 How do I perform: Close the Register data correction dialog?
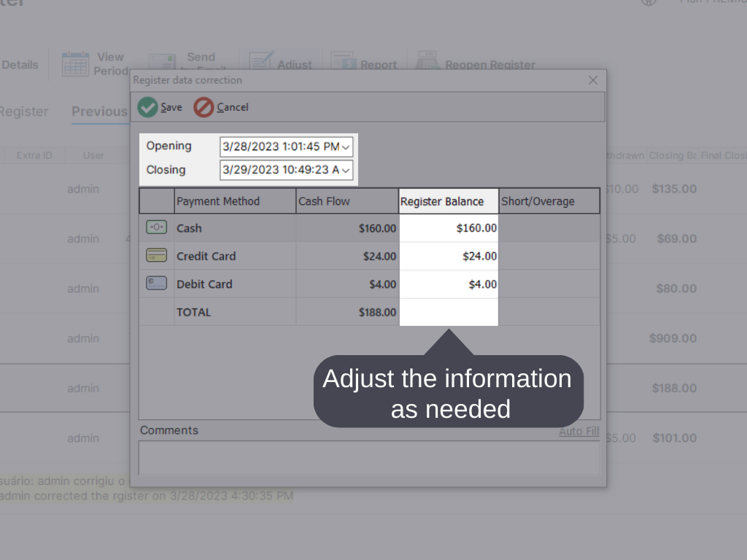[x=593, y=80]
